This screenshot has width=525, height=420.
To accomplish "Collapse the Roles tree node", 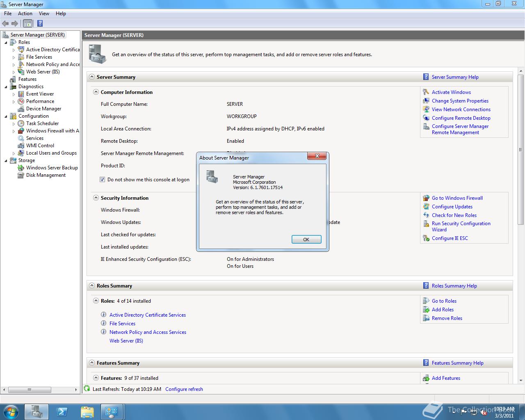I will coord(6,43).
